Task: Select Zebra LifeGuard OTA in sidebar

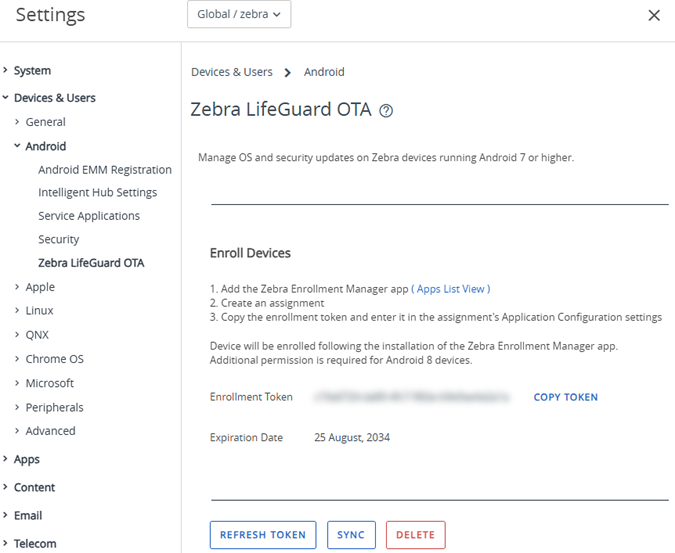Action: tap(91, 263)
